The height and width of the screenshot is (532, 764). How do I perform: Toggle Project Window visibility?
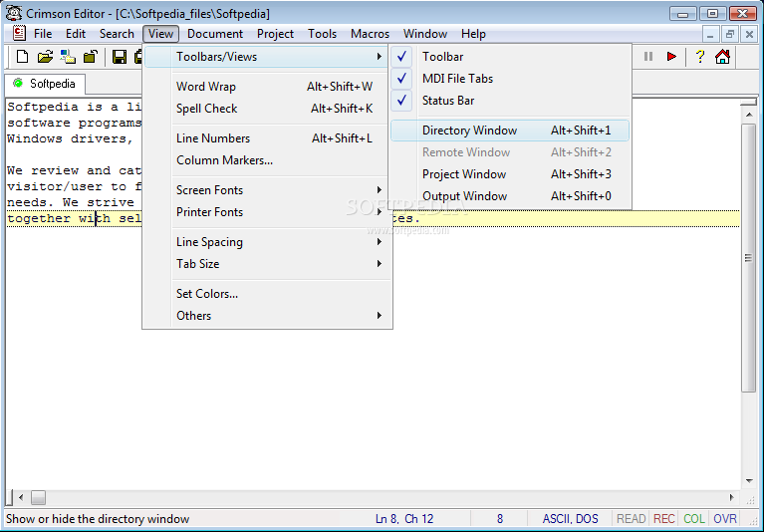tap(509, 174)
